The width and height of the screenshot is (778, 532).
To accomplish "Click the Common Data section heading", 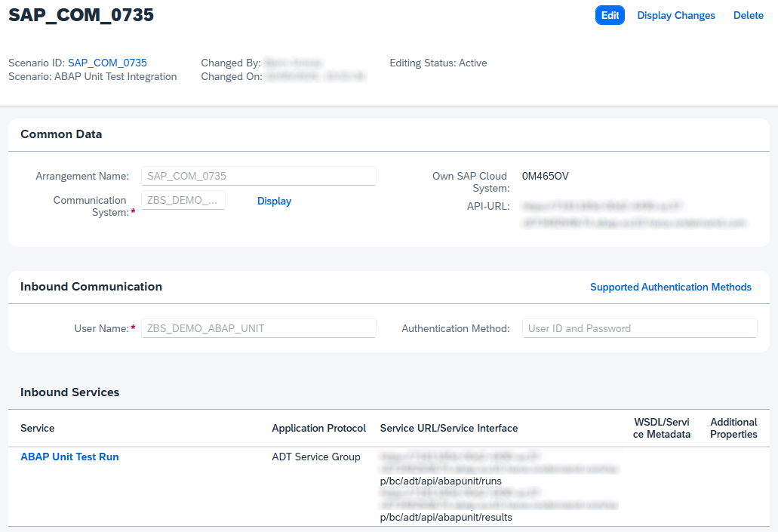I will tap(61, 134).
